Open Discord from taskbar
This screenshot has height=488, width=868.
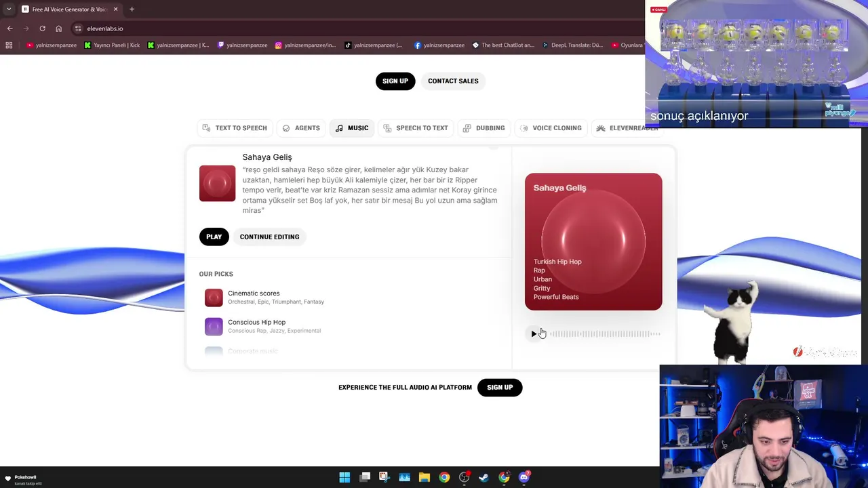pos(524,477)
